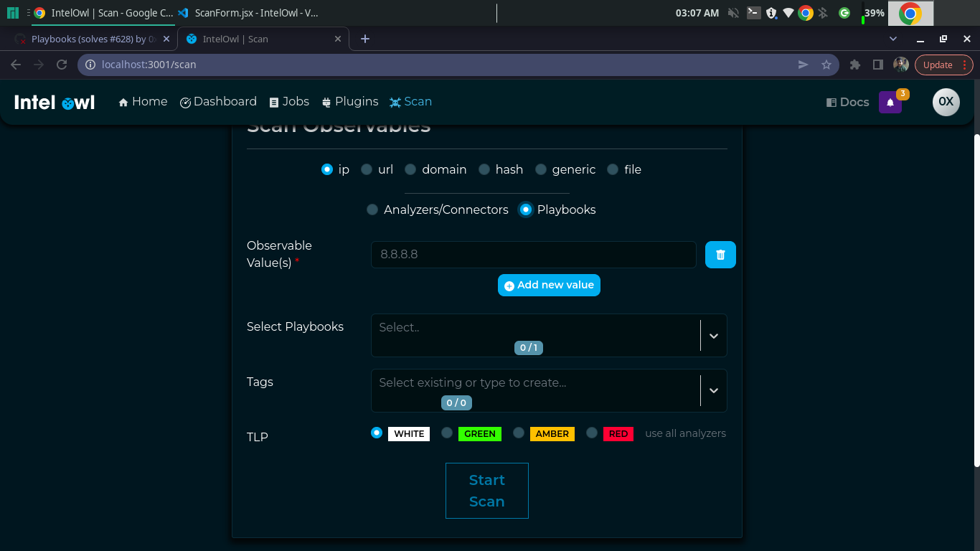Expand the Select Playbooks dropdown arrow
Image resolution: width=980 pixels, height=551 pixels.
click(714, 336)
